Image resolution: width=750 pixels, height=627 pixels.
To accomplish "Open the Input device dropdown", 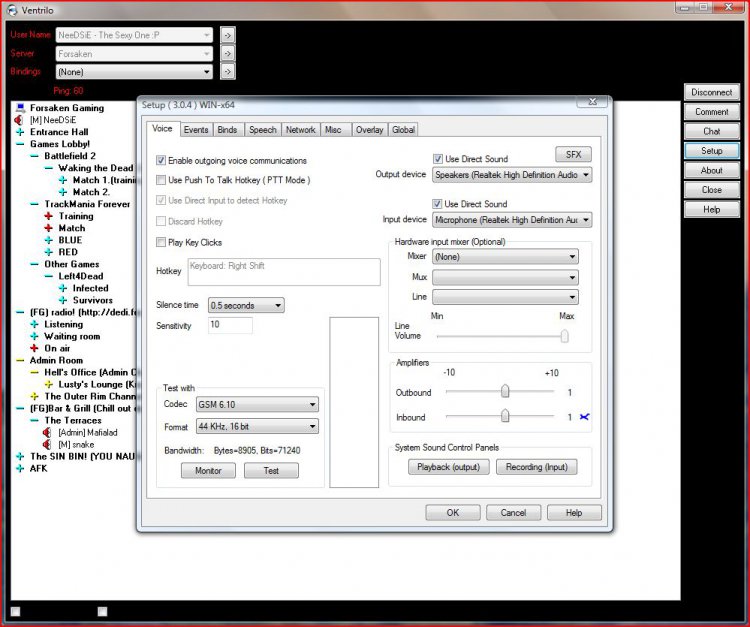I will [512, 220].
